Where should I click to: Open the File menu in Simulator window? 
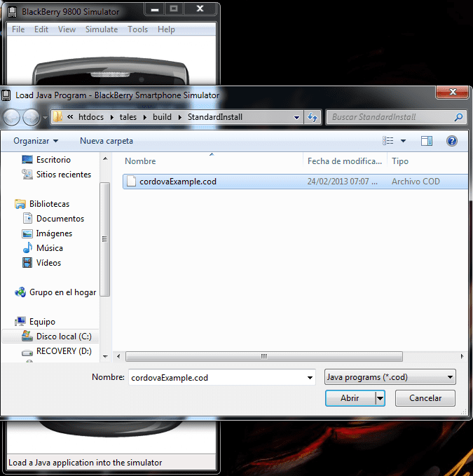coord(18,29)
